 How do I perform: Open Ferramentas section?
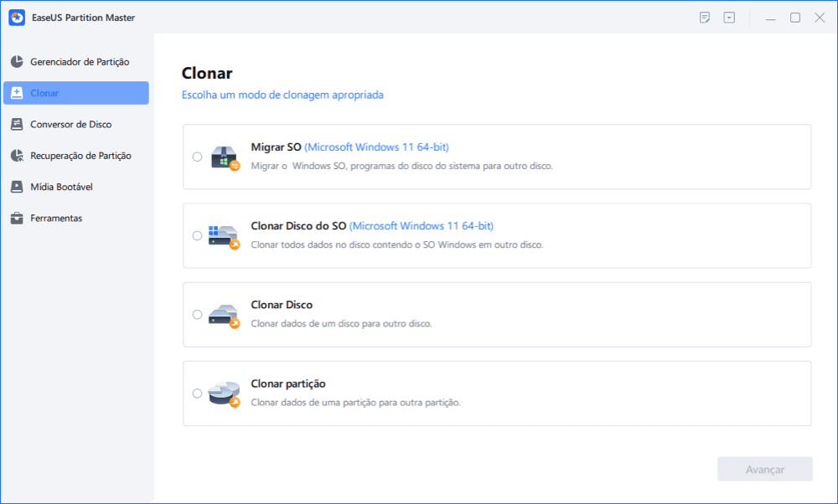tap(76, 219)
